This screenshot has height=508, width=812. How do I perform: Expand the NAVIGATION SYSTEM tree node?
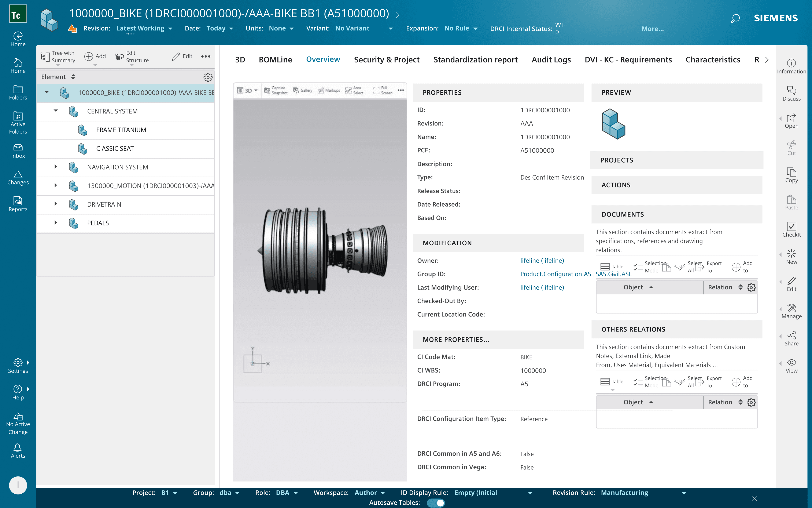point(56,167)
